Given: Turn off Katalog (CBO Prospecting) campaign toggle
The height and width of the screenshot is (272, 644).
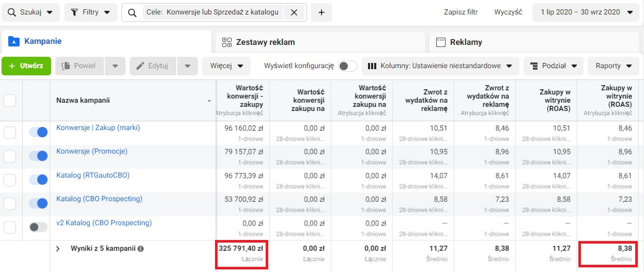Looking at the screenshot, I should pyautogui.click(x=38, y=203).
